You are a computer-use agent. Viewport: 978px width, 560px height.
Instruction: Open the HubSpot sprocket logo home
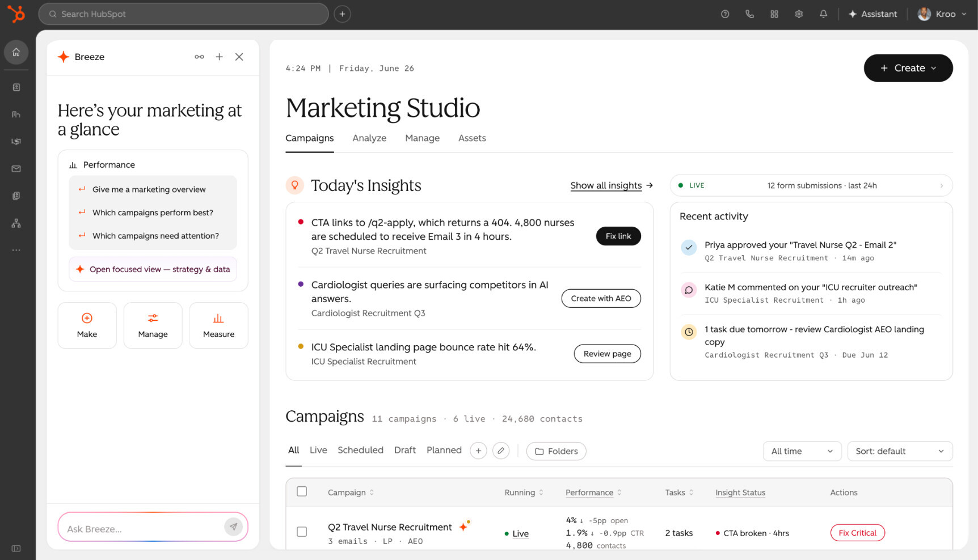(x=16, y=14)
